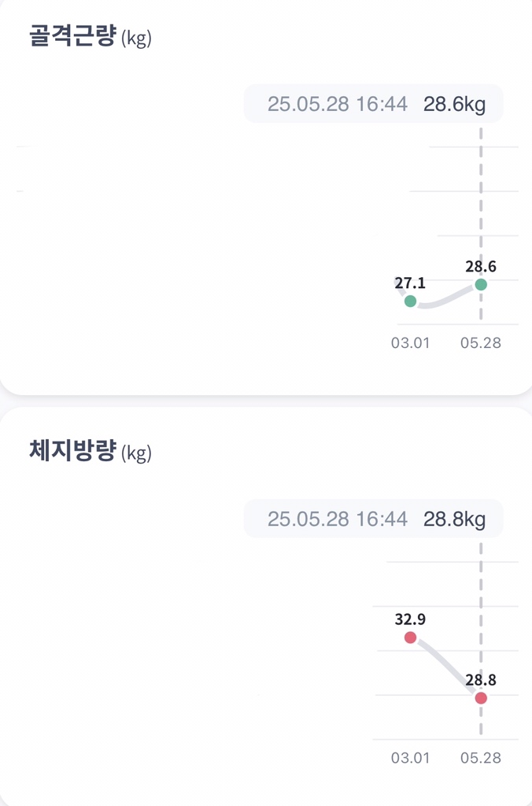Tap the 27.1 value label
The image size is (532, 806).
tap(410, 283)
